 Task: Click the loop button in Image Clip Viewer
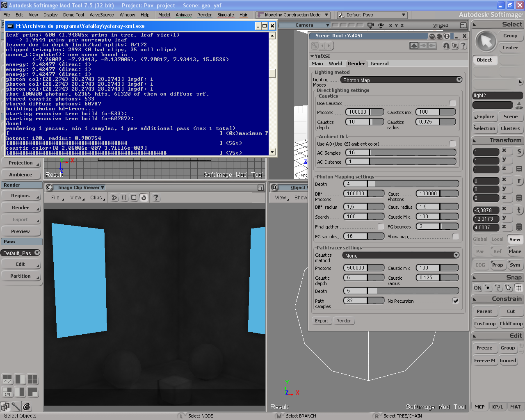pyautogui.click(x=144, y=198)
